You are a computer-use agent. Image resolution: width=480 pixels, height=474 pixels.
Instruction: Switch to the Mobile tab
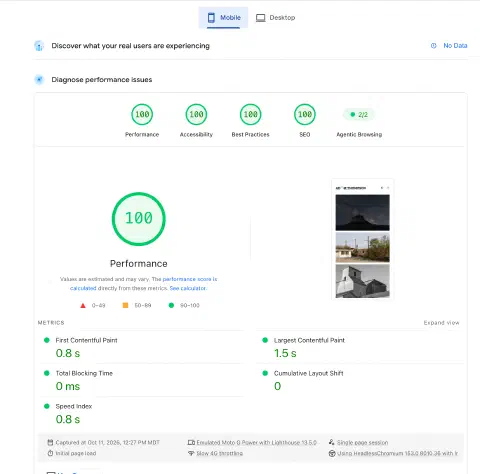[223, 18]
